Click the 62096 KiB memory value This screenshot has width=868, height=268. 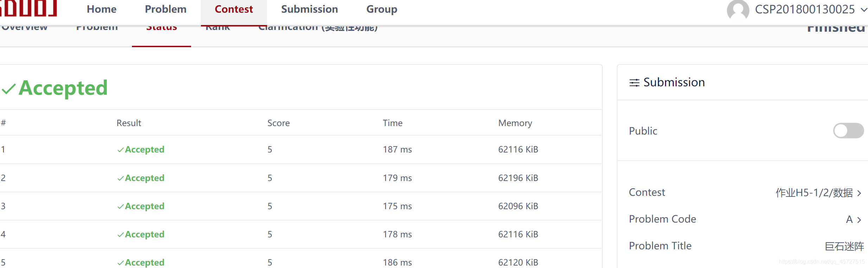[x=518, y=206]
